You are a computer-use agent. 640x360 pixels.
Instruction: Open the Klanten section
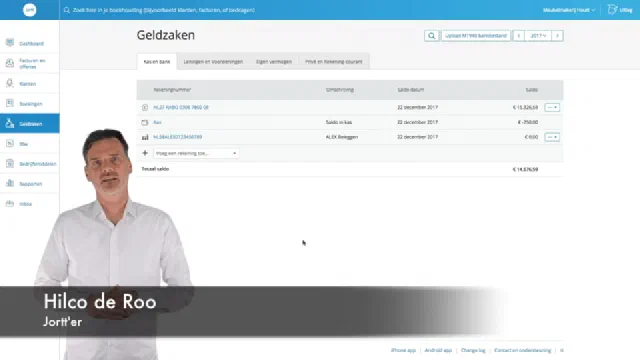pyautogui.click(x=27, y=84)
